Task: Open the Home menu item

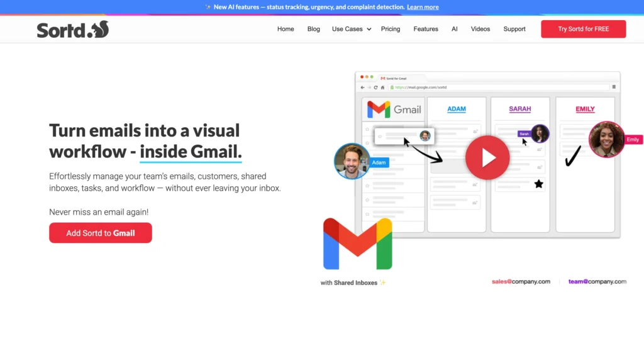Action: point(286,29)
